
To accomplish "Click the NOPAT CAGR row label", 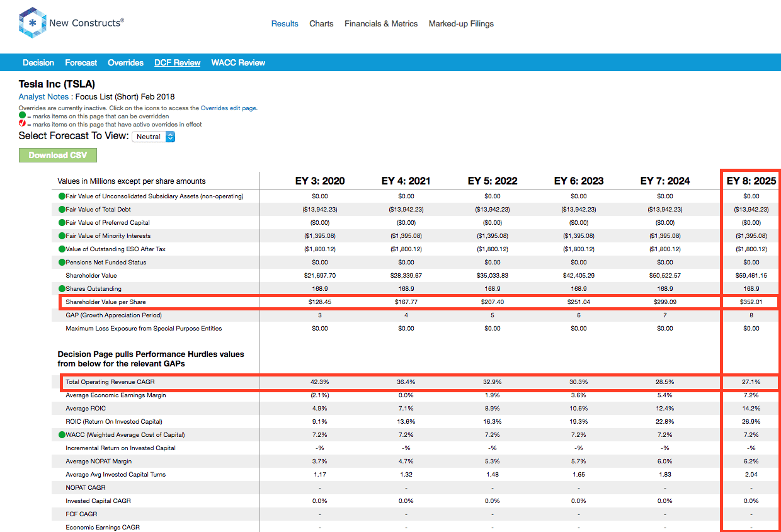I will point(86,487).
